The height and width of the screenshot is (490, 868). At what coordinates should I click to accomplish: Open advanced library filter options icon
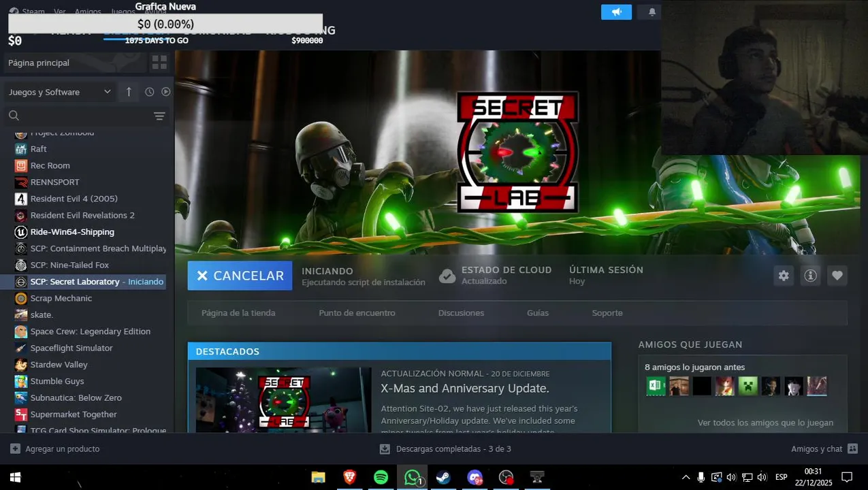(159, 116)
